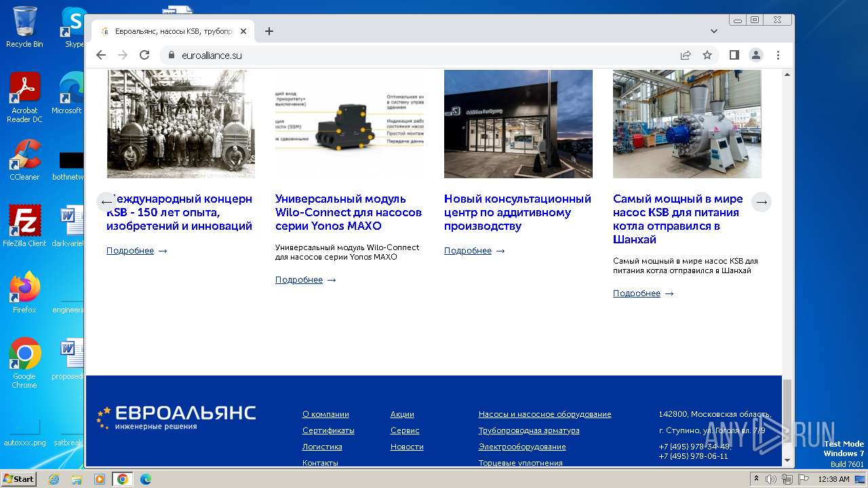Bookmark this page with the star icon
Viewport: 868px width, 488px height.
(x=707, y=55)
